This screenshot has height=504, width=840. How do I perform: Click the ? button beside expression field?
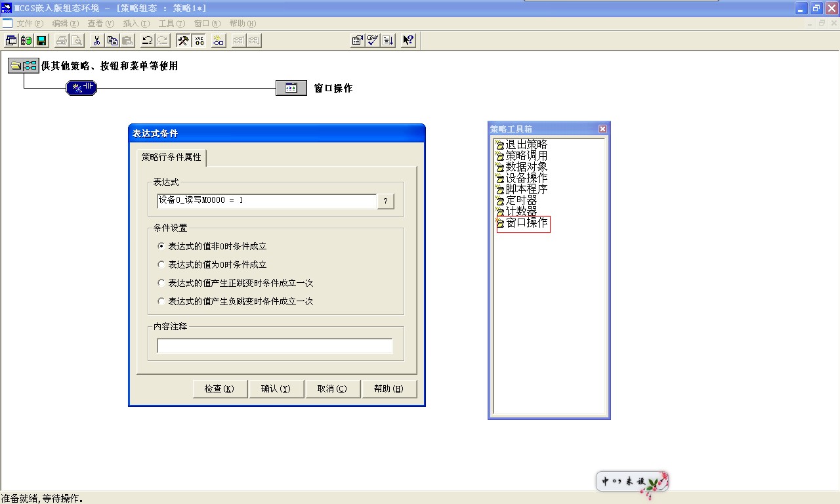[385, 201]
